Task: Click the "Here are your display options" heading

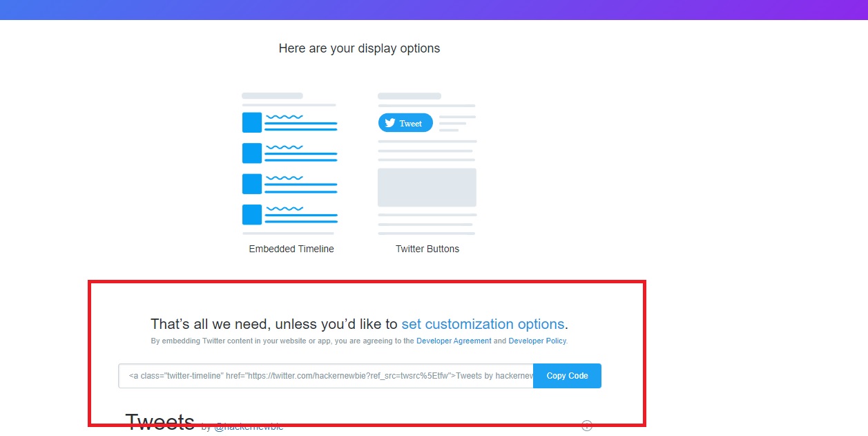Action: pyautogui.click(x=359, y=48)
